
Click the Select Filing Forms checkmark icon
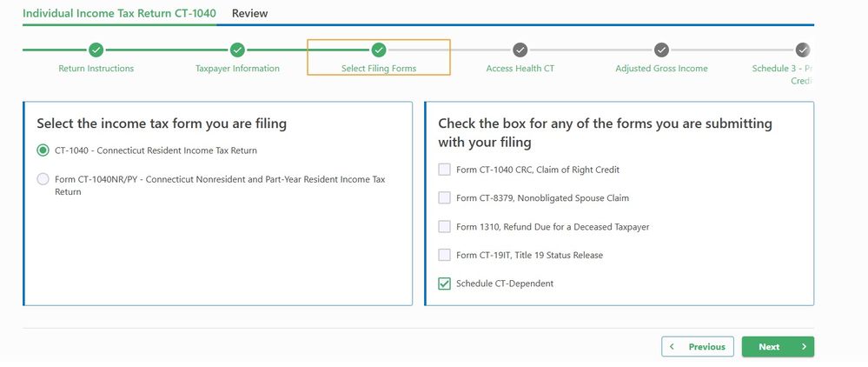point(378,50)
